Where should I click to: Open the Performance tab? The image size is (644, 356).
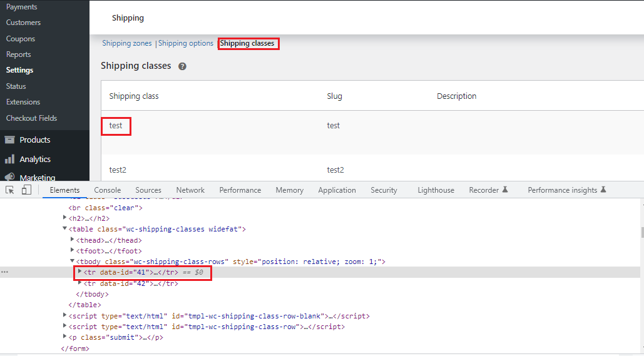(240, 190)
